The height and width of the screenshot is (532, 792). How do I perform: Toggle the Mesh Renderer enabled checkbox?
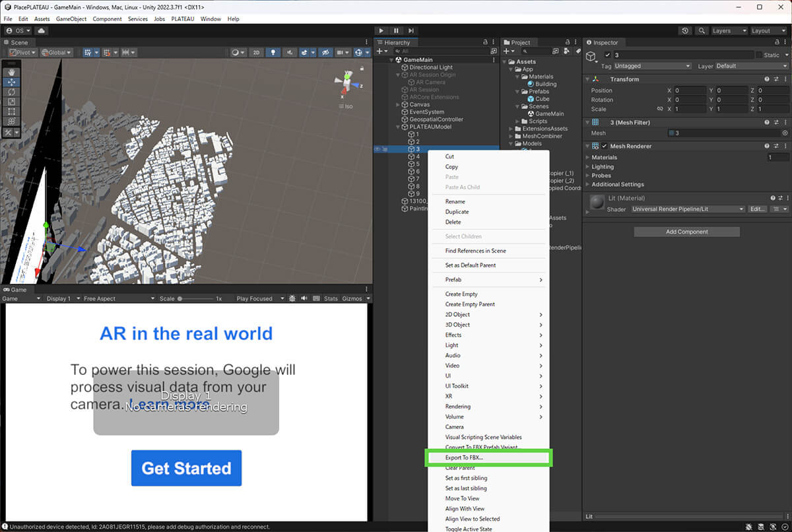(604, 146)
